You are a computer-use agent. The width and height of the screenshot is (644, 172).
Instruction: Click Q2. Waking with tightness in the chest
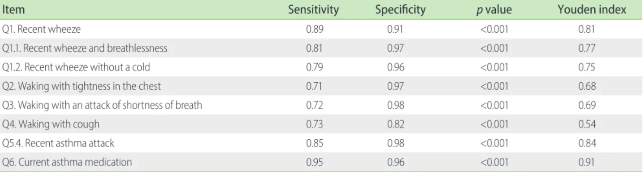click(82, 86)
